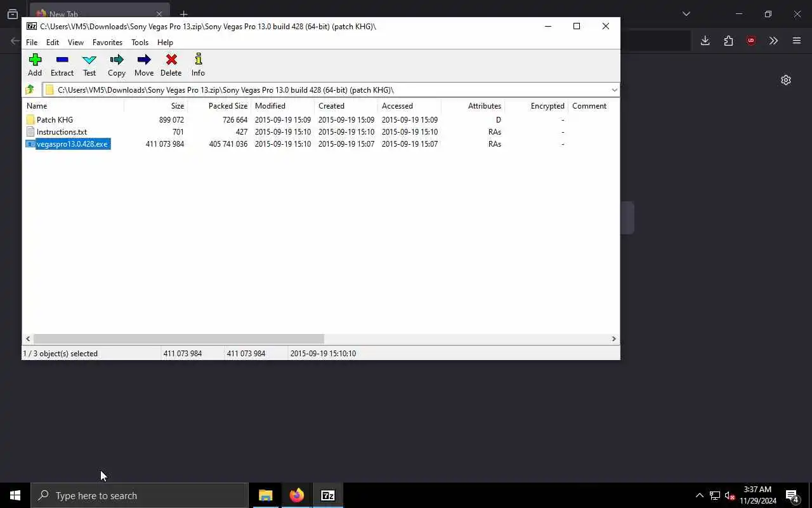Click the Instructions.txt document icon
Screen dimensions: 812x508
[30, 132]
